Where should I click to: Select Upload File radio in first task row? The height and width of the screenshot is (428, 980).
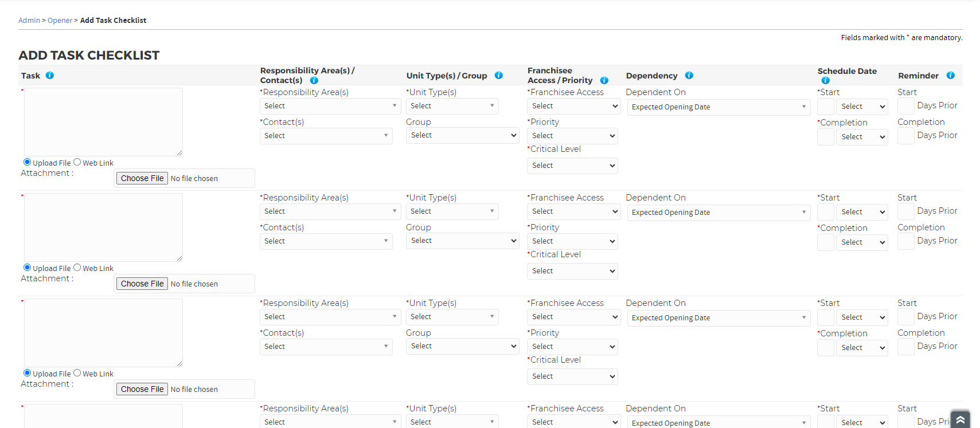[27, 162]
